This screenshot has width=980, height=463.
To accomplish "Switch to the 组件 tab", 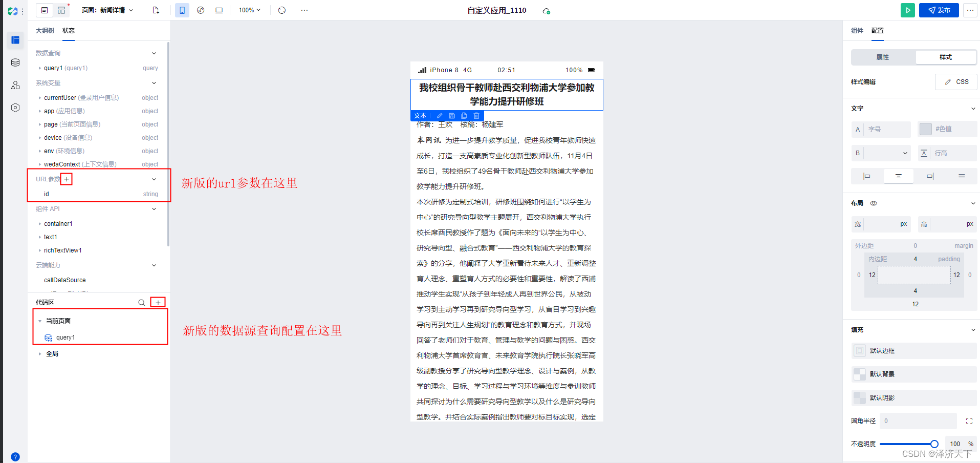I will pyautogui.click(x=857, y=31).
